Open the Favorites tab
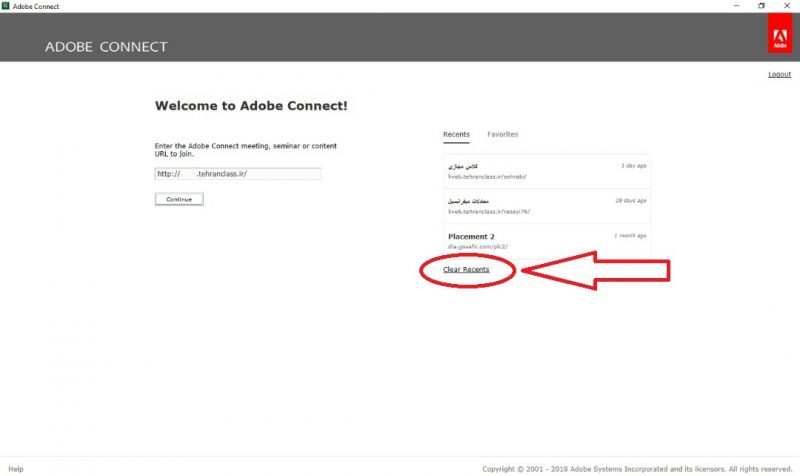 click(x=502, y=134)
